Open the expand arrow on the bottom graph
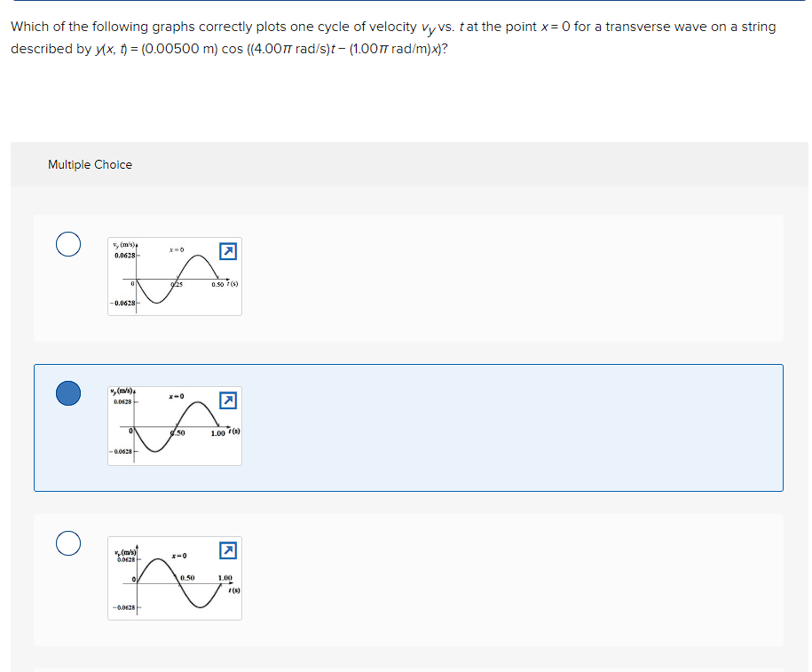Image resolution: width=812 pixels, height=672 pixels. (x=229, y=550)
